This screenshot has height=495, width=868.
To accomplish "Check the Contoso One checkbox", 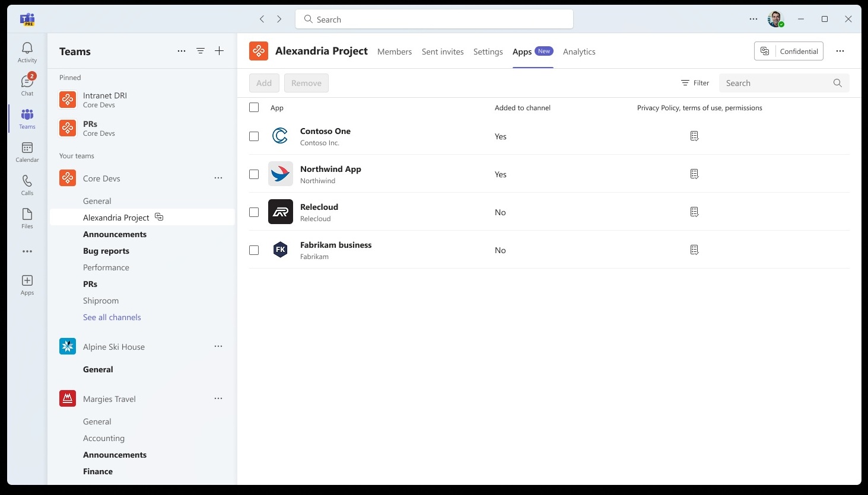I will pyautogui.click(x=254, y=136).
